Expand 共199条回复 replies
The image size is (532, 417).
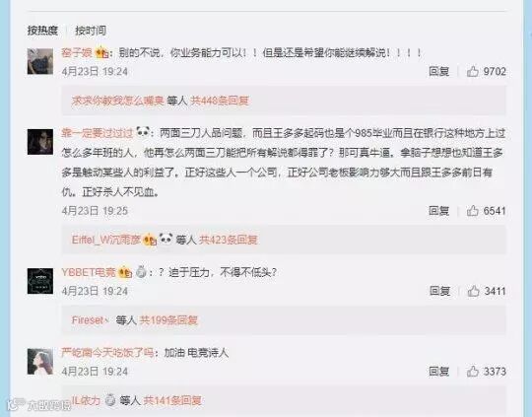[168, 319]
